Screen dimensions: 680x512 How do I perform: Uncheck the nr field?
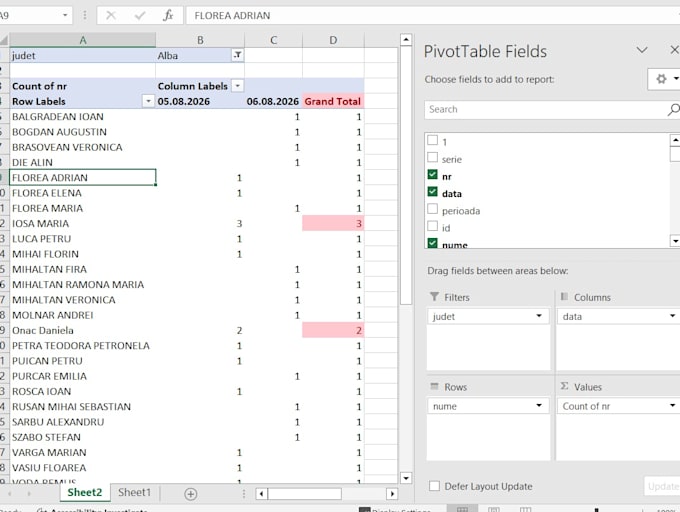tap(432, 174)
